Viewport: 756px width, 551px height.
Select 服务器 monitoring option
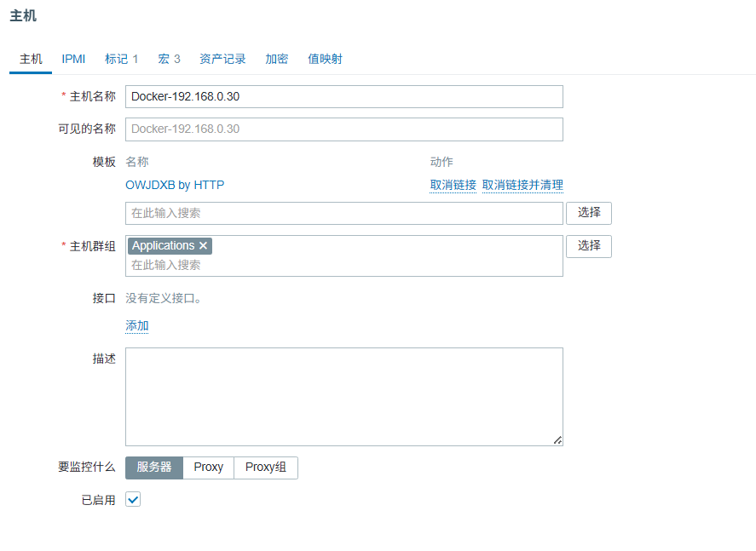[154, 468]
